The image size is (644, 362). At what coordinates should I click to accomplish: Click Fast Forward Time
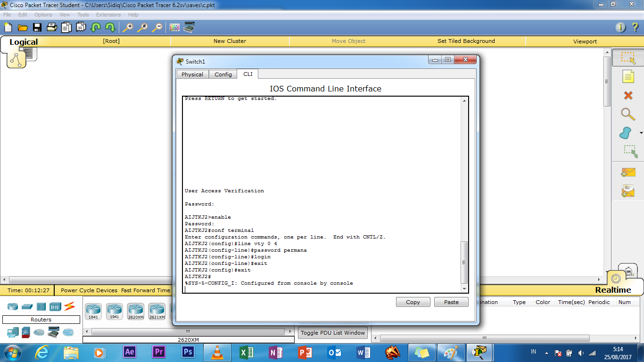pyautogui.click(x=145, y=290)
